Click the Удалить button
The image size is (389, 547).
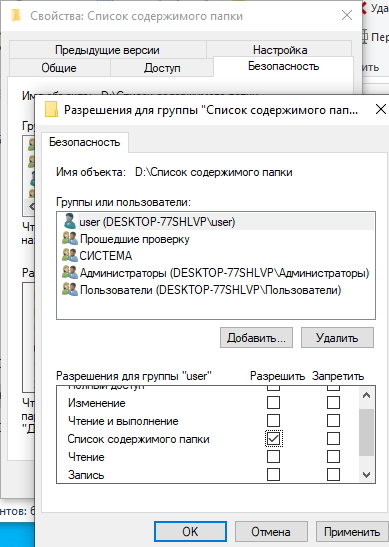pyautogui.click(x=337, y=337)
